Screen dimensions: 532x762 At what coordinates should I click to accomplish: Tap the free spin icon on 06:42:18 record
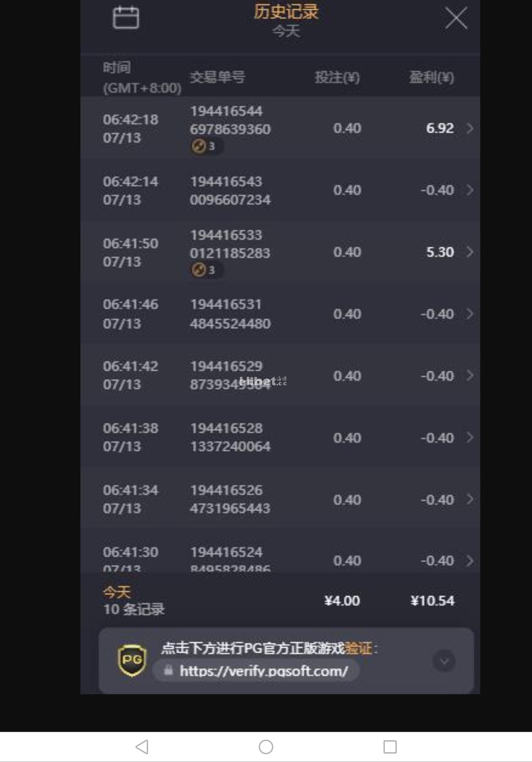(199, 146)
